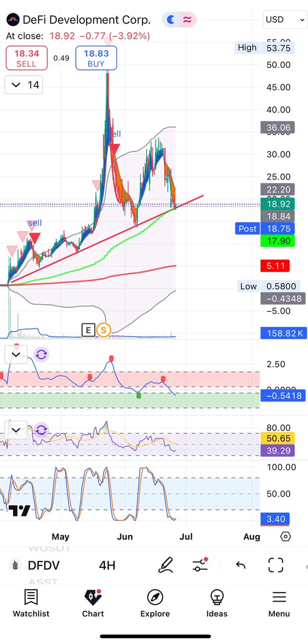Screen dimensions: 308x644
Task: Open the indicators and chart settings sliders
Action: pyautogui.click(x=200, y=565)
